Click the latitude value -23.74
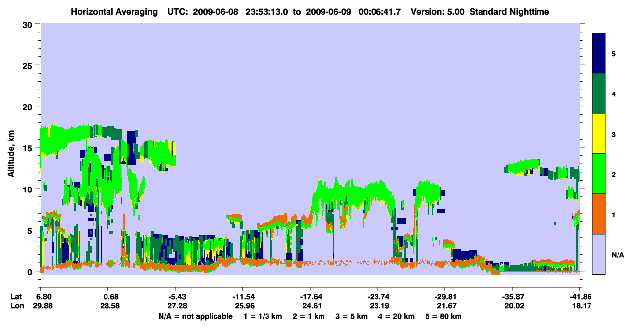 (378, 297)
